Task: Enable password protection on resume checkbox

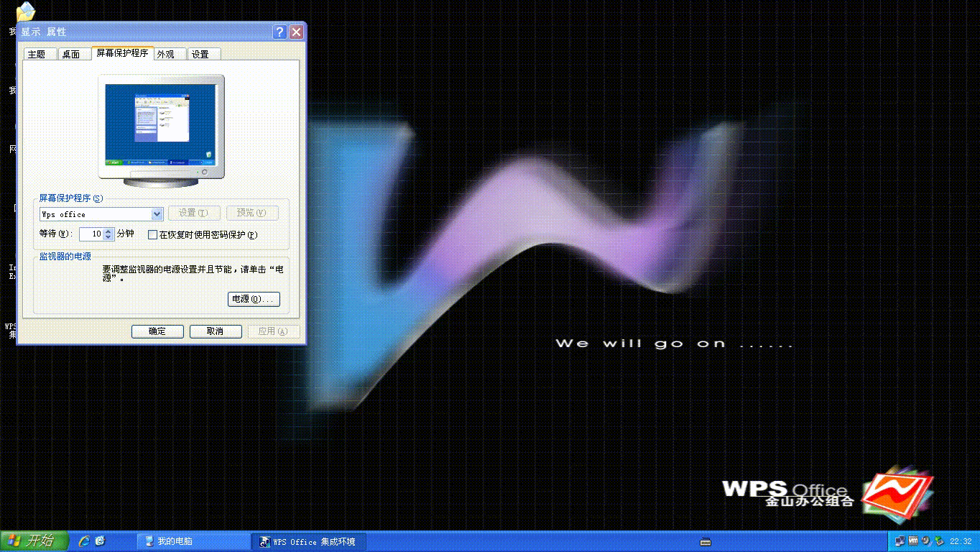Action: [x=152, y=234]
